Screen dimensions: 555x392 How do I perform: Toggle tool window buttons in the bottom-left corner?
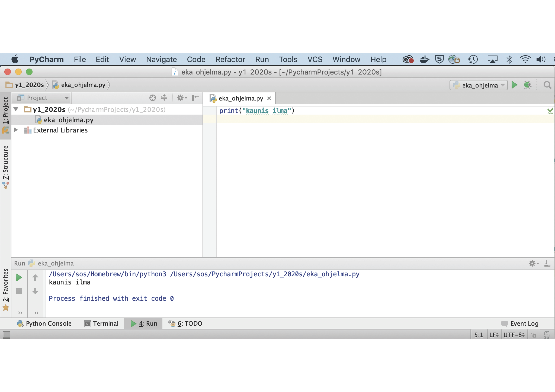(7, 335)
